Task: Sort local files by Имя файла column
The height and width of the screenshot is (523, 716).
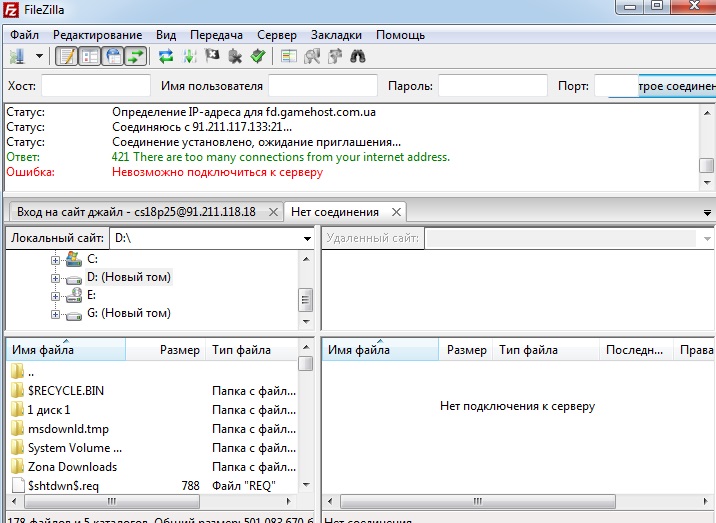Action: tap(66, 350)
